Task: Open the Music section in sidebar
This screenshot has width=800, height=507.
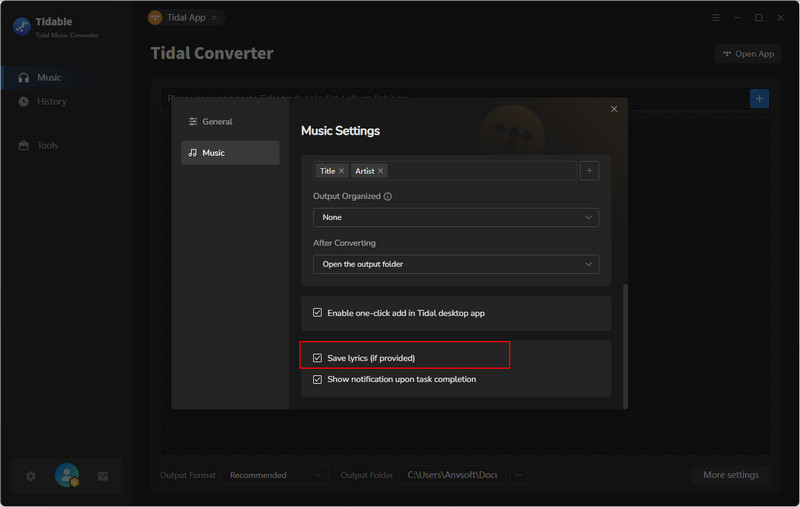Action: tap(54, 78)
